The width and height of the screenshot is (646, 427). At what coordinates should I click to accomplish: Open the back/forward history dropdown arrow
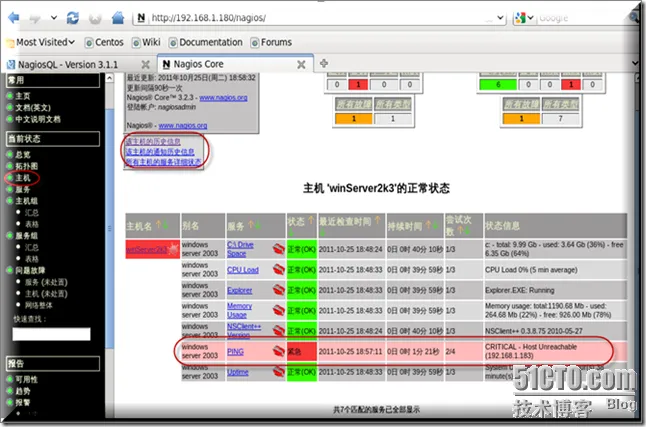54,18
